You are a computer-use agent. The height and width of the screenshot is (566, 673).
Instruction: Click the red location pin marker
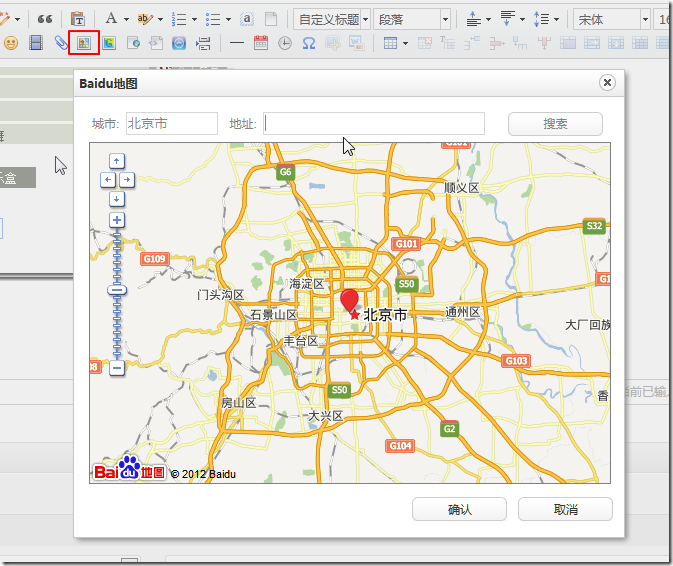click(349, 301)
